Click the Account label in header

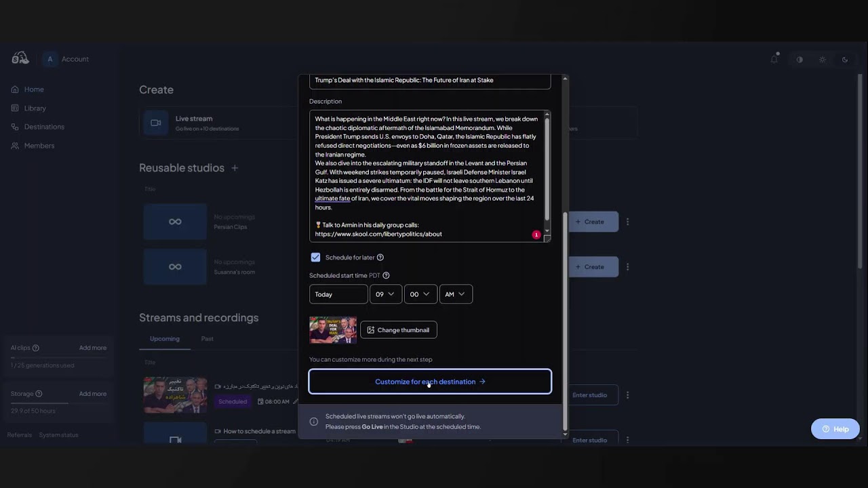point(75,59)
